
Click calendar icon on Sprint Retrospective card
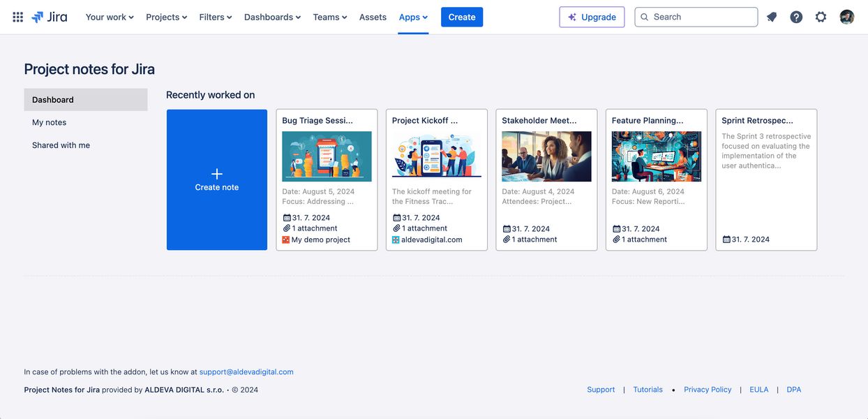click(x=726, y=240)
